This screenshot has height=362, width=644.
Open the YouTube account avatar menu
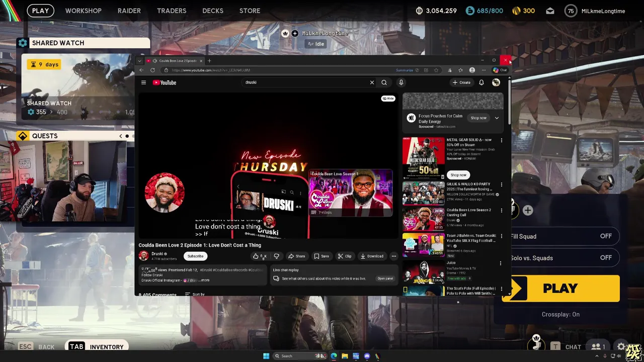[496, 82]
